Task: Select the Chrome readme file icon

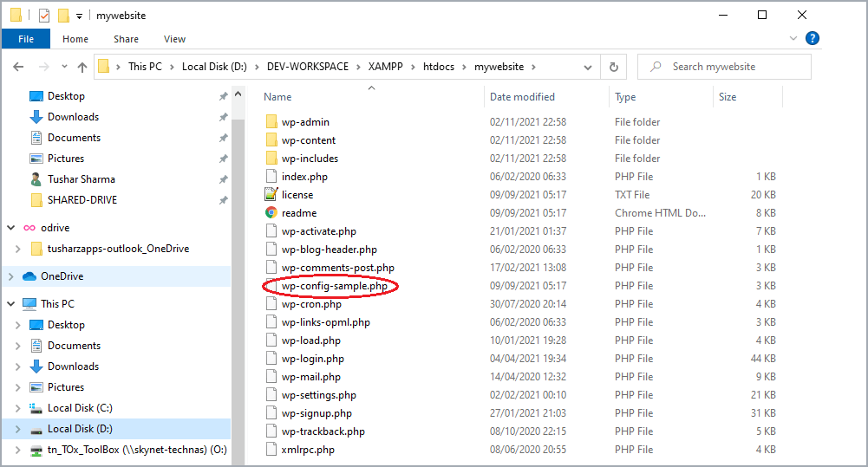Action: pos(271,213)
